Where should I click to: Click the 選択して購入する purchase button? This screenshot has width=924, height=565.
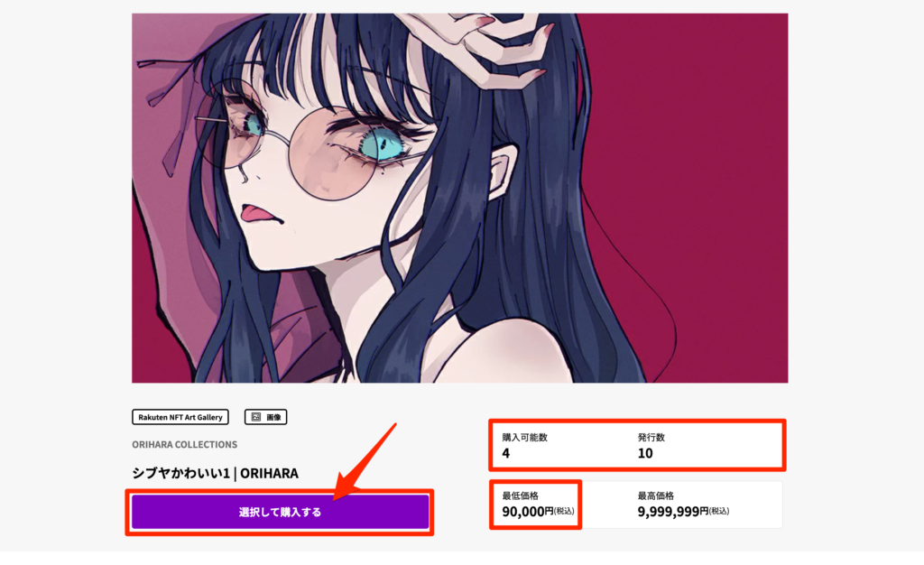(280, 512)
